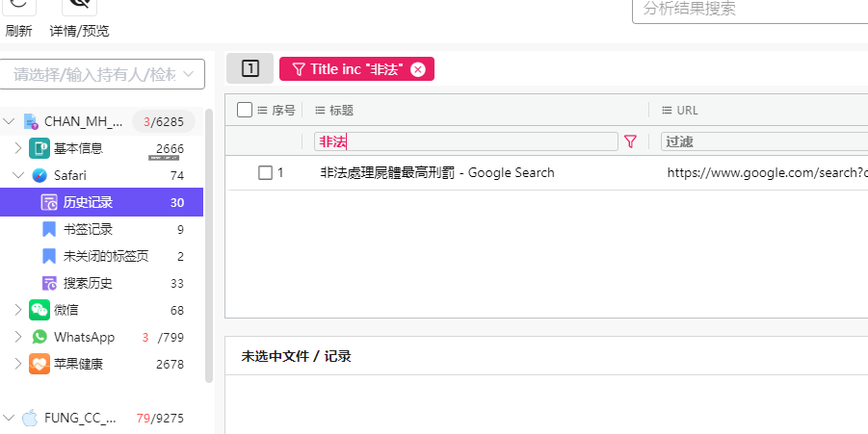
Task: Click the WhatsApp icon
Action: [x=39, y=337]
